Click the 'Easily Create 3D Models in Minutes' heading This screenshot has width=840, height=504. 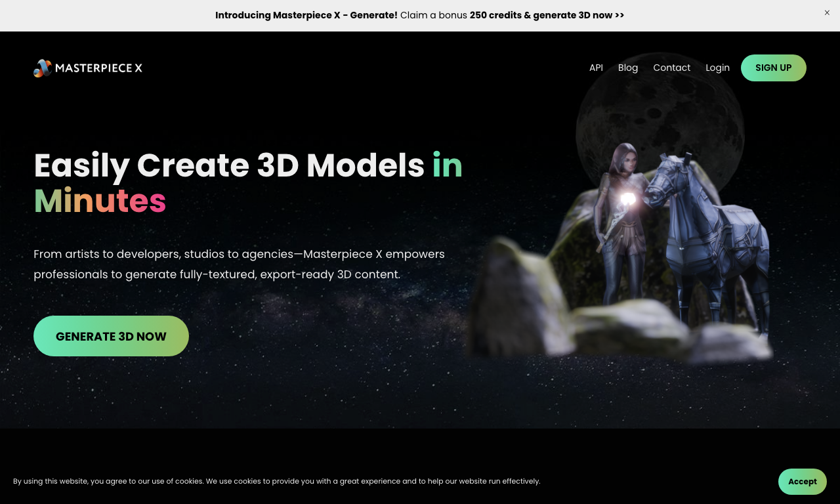click(x=248, y=183)
